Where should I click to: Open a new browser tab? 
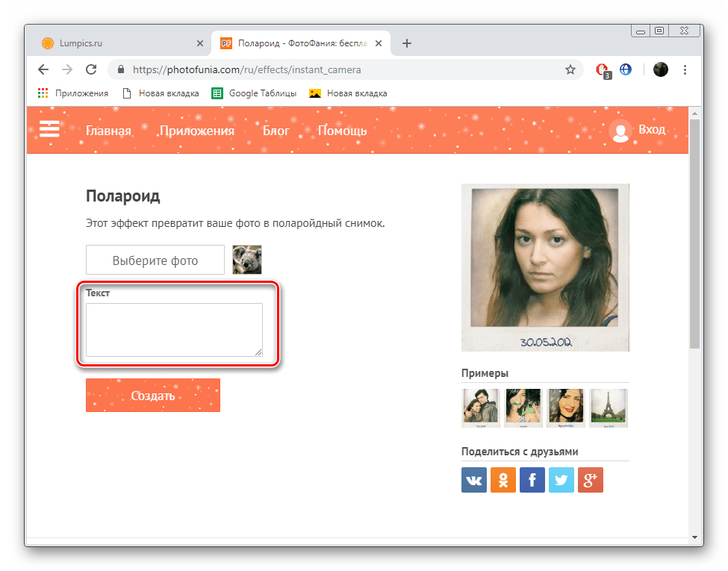[x=407, y=43]
